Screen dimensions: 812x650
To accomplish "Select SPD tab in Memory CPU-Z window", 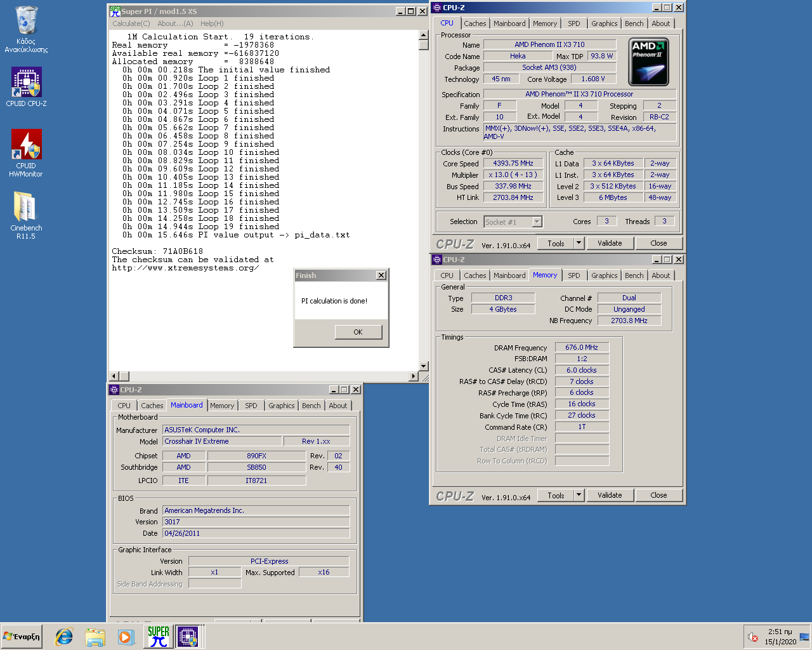I will coord(574,275).
